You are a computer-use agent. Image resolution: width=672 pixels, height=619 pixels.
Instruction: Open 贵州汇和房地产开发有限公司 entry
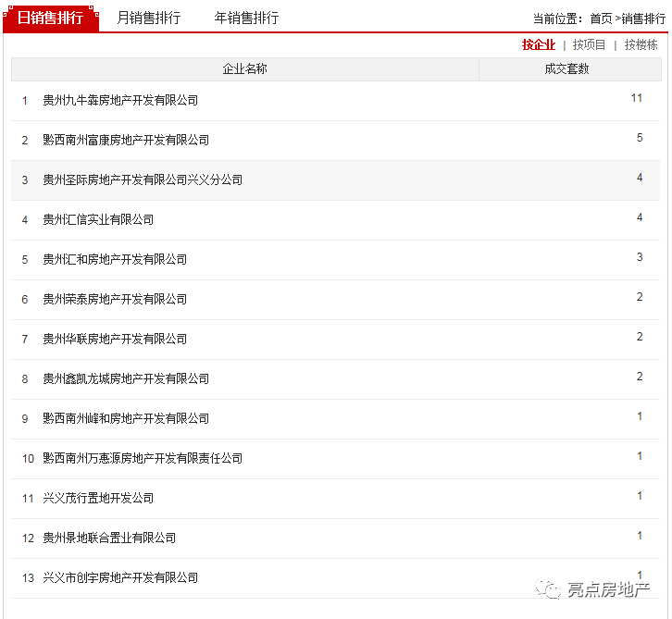click(x=115, y=260)
